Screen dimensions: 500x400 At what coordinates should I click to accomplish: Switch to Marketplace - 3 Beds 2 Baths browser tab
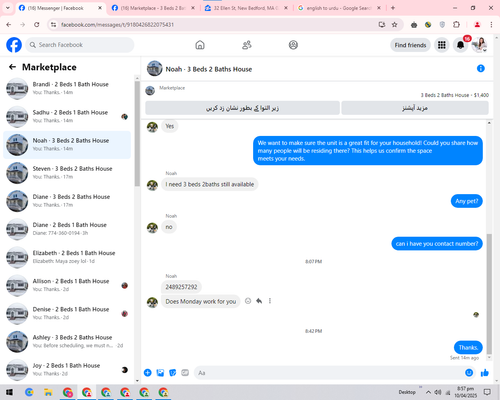click(x=153, y=8)
